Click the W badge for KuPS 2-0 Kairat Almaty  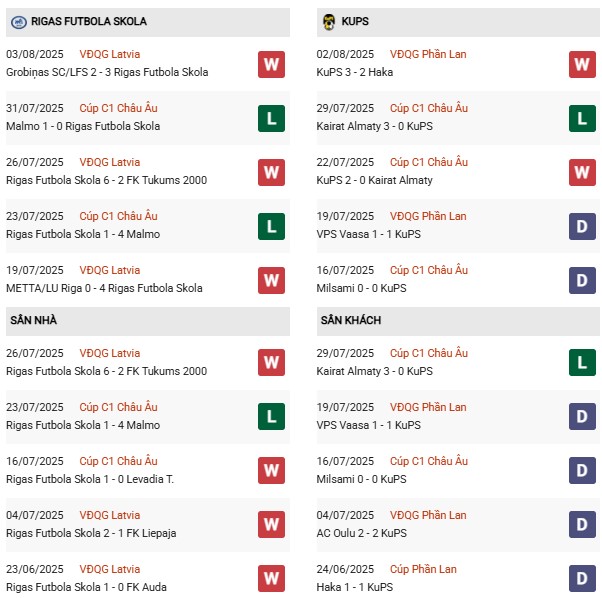(582, 172)
